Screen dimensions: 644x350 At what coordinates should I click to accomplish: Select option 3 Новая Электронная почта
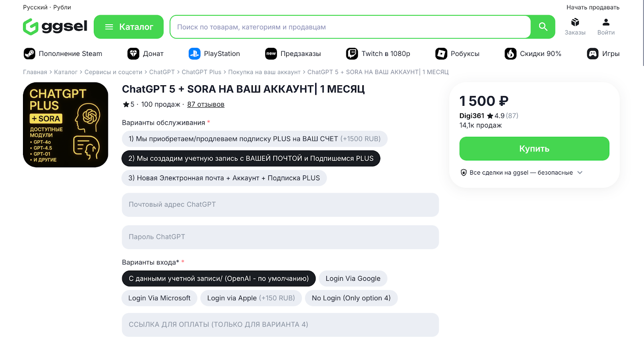(224, 178)
